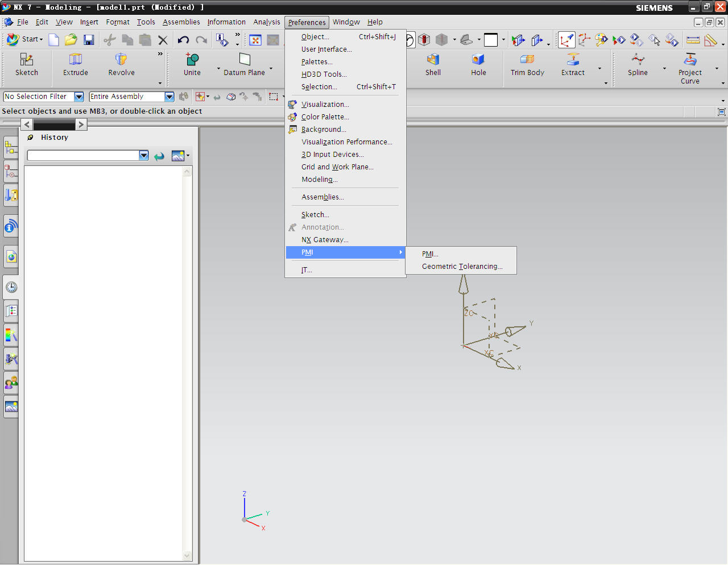Image resolution: width=728 pixels, height=565 pixels.
Task: Expand the Unite dropdown arrow
Action: coord(218,69)
